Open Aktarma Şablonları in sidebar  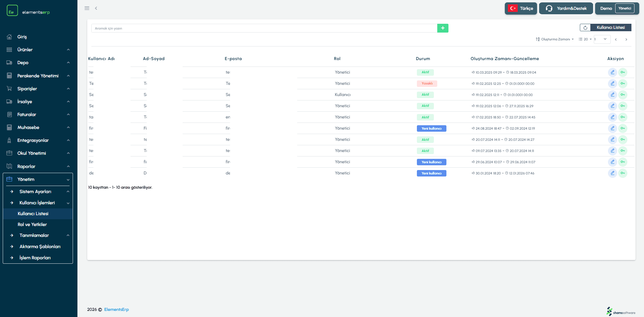tap(40, 246)
